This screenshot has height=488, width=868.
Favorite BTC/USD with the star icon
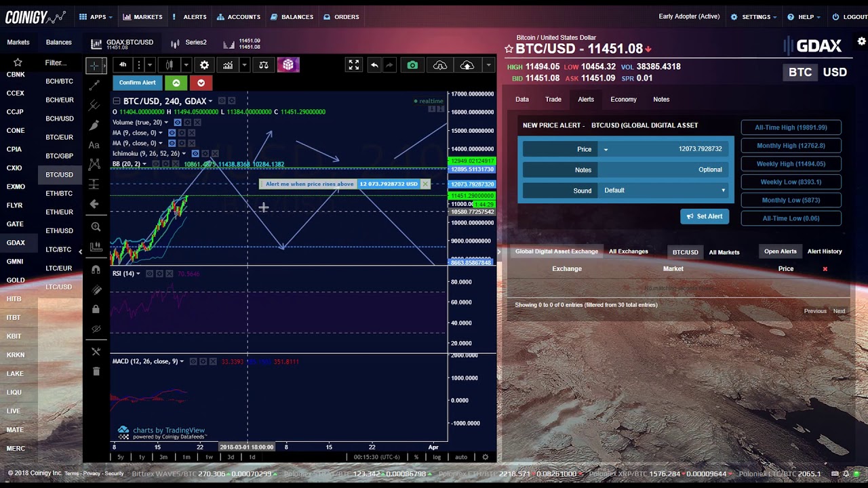(509, 49)
